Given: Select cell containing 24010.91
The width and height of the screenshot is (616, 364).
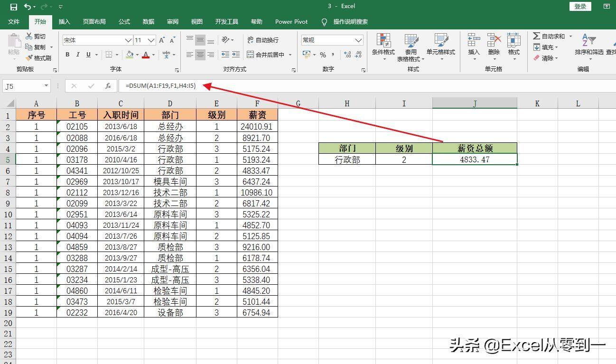Looking at the screenshot, I should [257, 127].
